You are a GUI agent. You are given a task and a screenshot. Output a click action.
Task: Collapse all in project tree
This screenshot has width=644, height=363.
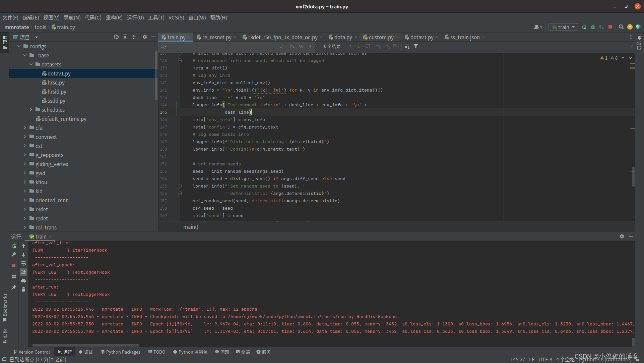(134, 37)
